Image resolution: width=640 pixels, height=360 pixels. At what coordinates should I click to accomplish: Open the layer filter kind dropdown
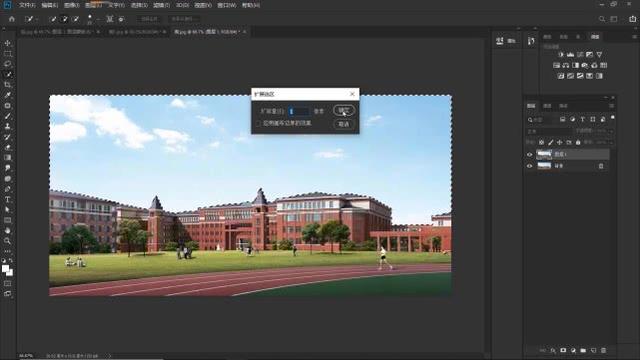(x=541, y=120)
